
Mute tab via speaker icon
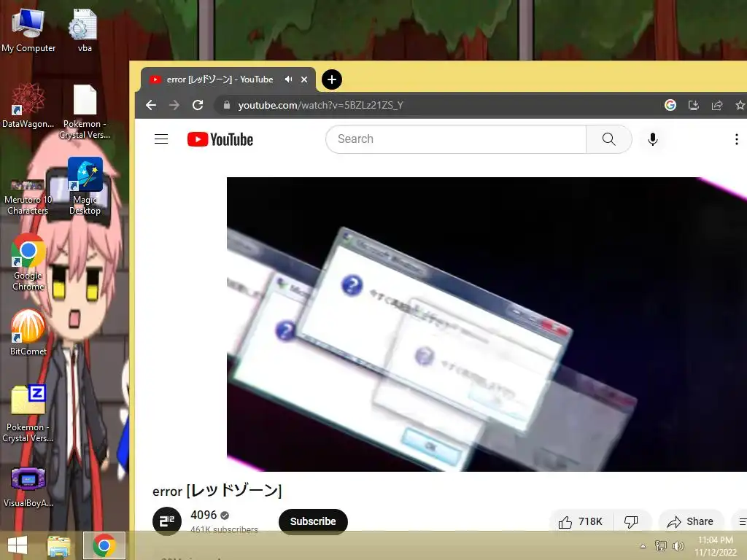(288, 79)
